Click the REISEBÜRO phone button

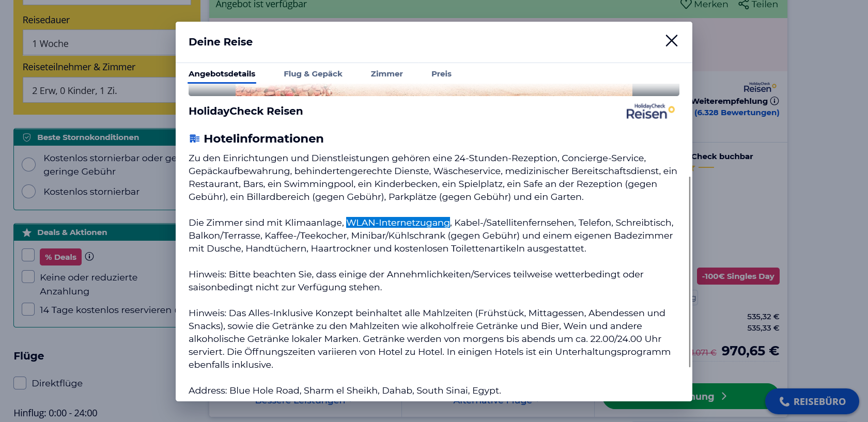(812, 401)
